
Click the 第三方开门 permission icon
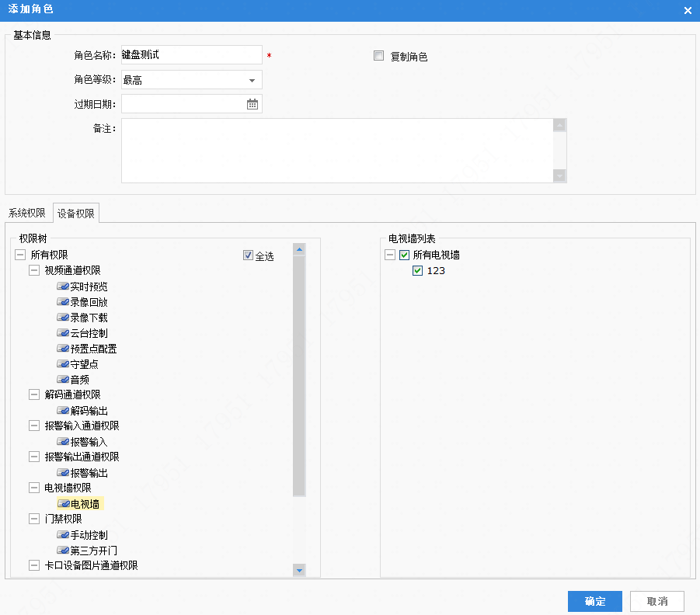pos(63,551)
